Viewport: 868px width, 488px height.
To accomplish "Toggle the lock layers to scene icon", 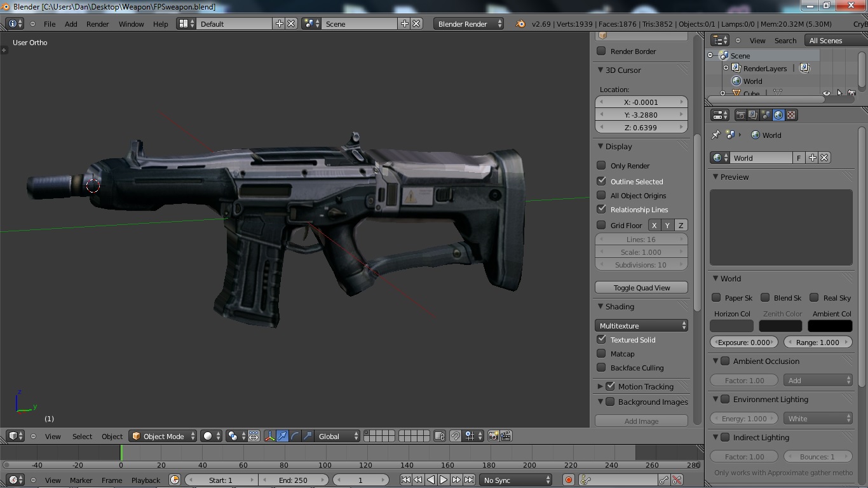I will (x=440, y=436).
